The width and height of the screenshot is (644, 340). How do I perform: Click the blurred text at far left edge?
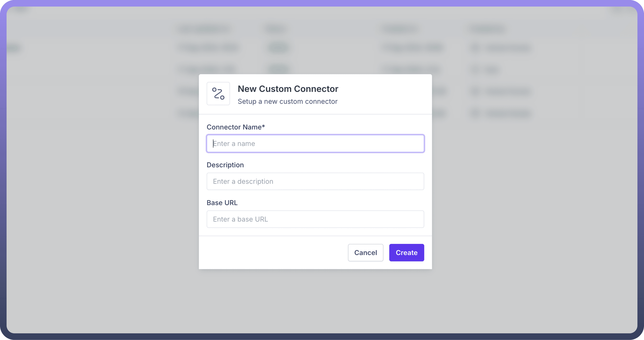tap(14, 48)
